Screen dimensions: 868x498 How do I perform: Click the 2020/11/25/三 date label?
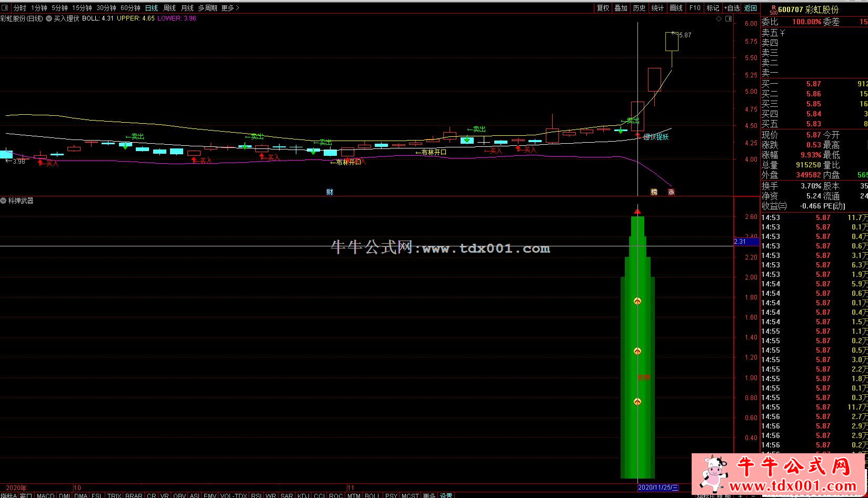click(x=658, y=487)
